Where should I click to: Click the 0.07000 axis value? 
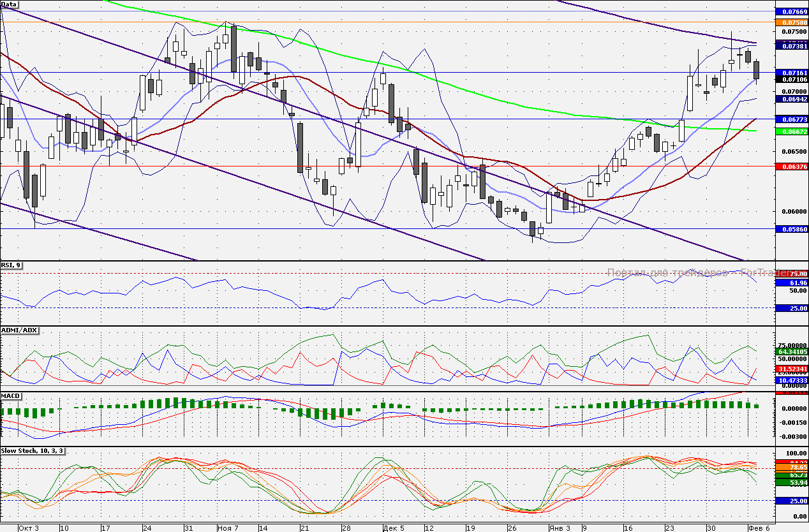tap(795, 91)
